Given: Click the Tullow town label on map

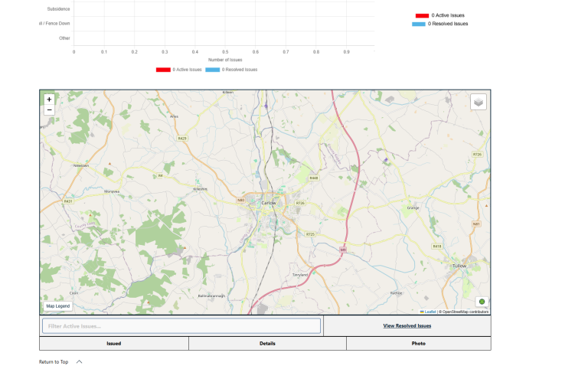Looking at the screenshot, I should tap(459, 266).
